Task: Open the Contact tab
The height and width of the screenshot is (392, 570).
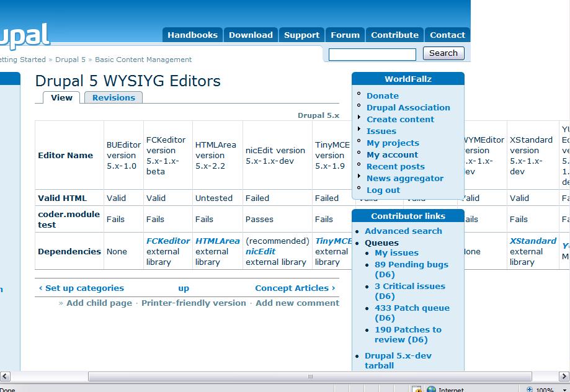Action: pyautogui.click(x=447, y=35)
